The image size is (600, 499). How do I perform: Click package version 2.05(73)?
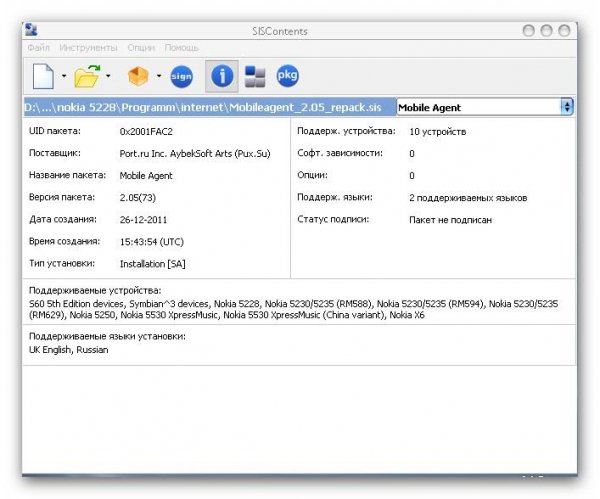point(138,198)
